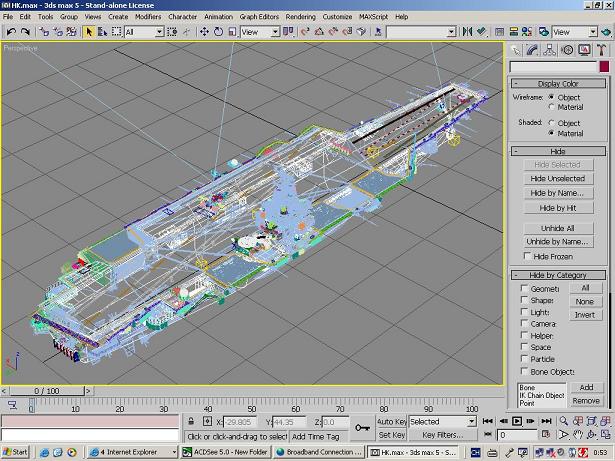This screenshot has width=615, height=461.
Task: Open the Modify panel tab
Action: click(531, 50)
